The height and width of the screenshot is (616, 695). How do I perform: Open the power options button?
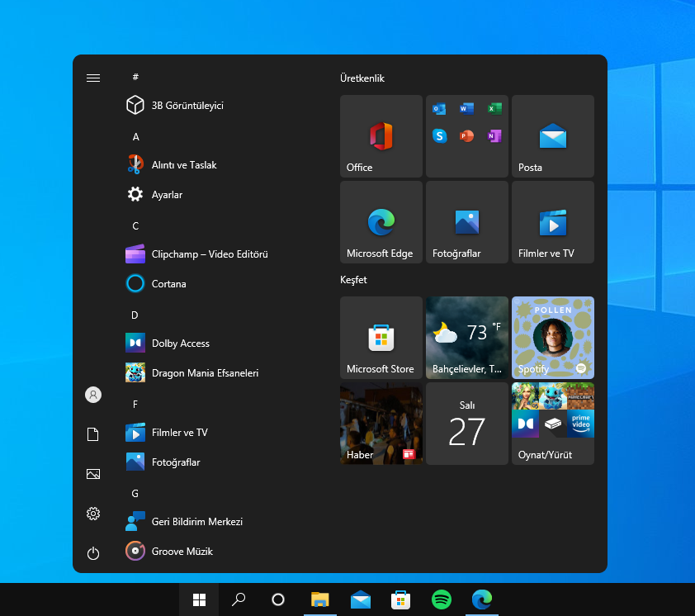tap(93, 553)
